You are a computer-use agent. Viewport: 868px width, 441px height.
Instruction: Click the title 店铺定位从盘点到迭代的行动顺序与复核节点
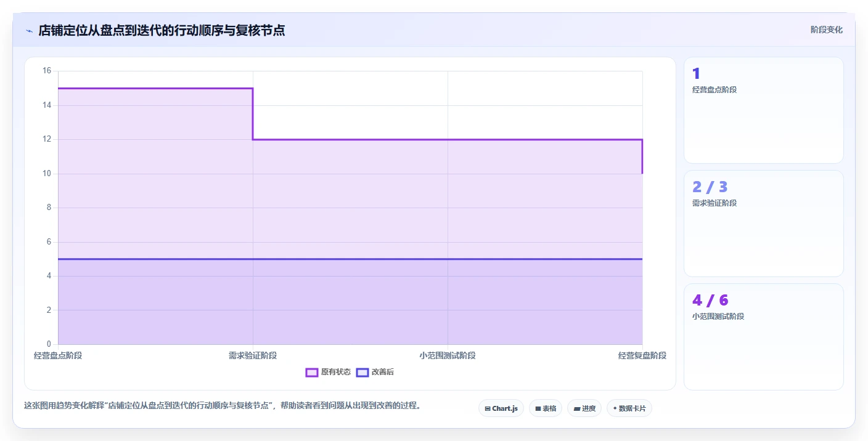pyautogui.click(x=162, y=30)
